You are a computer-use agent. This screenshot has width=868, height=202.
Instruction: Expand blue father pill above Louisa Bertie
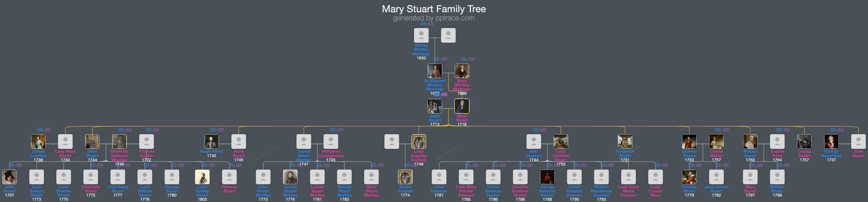click(x=718, y=130)
